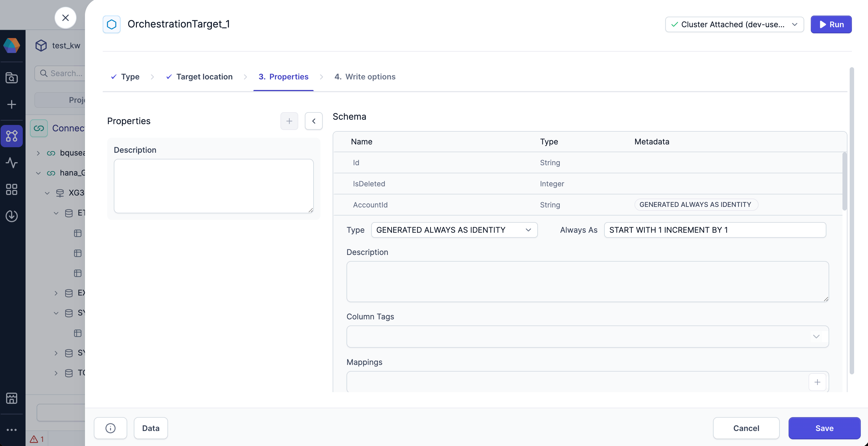Open the GENERATED ALWAYS AS IDENTITY Type dropdown
This screenshot has height=446, width=868.
454,230
